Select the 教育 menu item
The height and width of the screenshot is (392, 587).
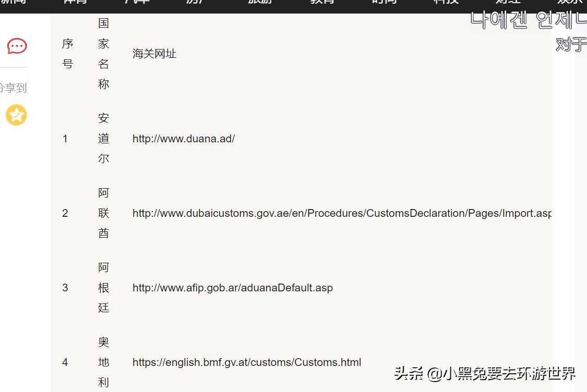[x=321, y=3]
